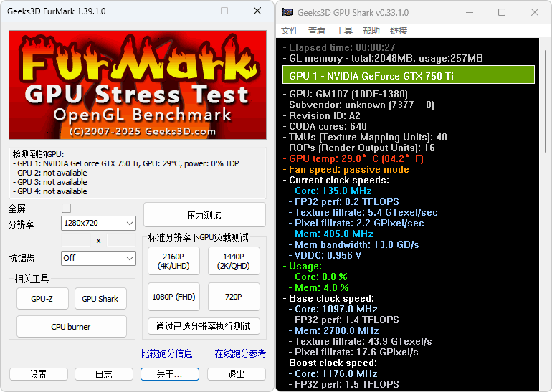Open the 工具 menu in GPU Shark

pyautogui.click(x=344, y=31)
